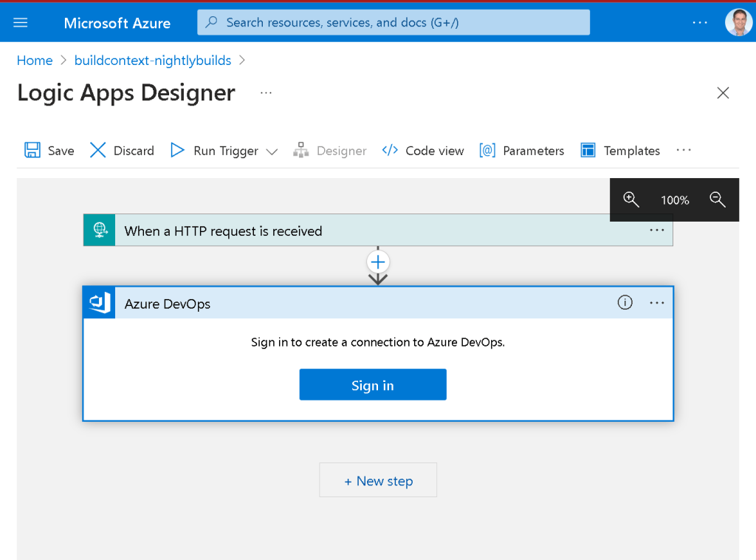The height and width of the screenshot is (560, 756).
Task: Zoom in on the designer canvas
Action: pyautogui.click(x=630, y=199)
